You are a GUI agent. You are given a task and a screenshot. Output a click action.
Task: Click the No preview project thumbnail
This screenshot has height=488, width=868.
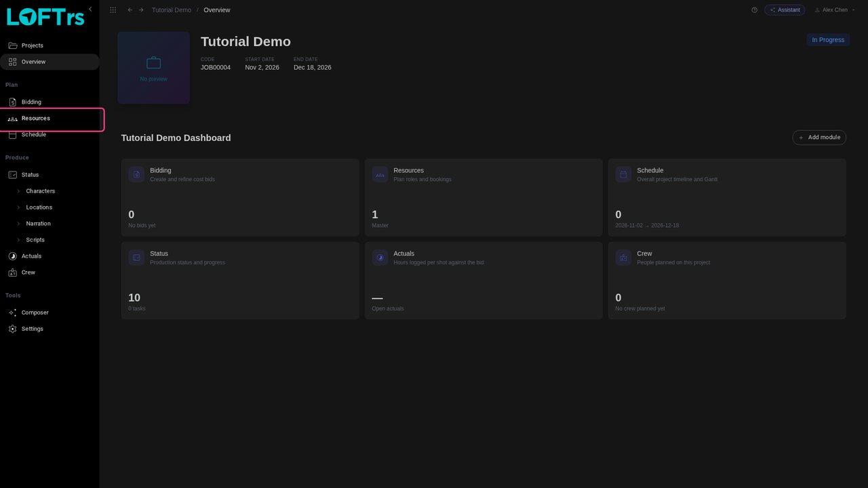[153, 68]
